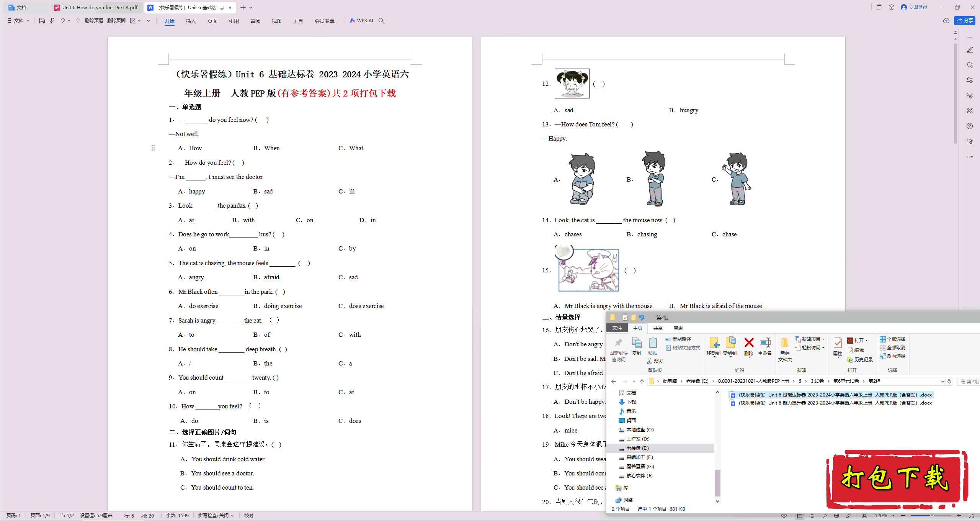Viewport: 980px width, 521px height.
Task: Click the fullscreen expand icon in status bar
Action: [971, 516]
